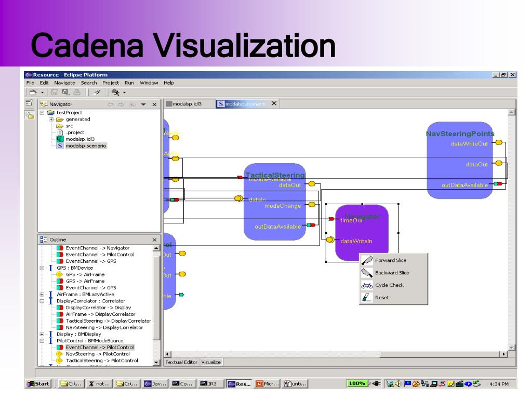
Task: Click diagram vertical scrollbar up arrow
Action: [511, 112]
